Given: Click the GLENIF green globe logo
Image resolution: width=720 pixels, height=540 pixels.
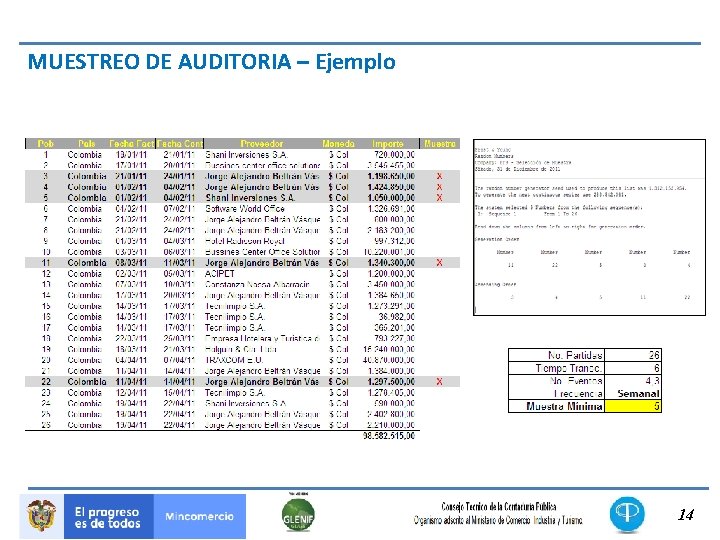Looking at the screenshot, I should pyautogui.click(x=298, y=516).
